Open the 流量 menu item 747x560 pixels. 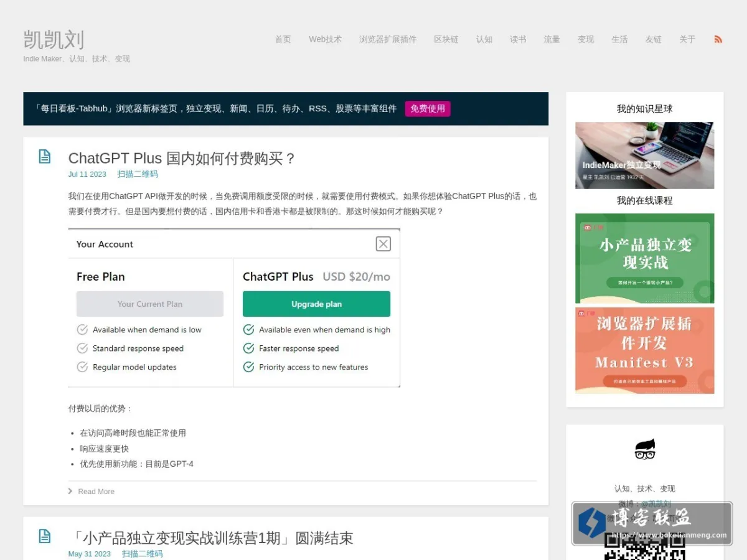552,39
